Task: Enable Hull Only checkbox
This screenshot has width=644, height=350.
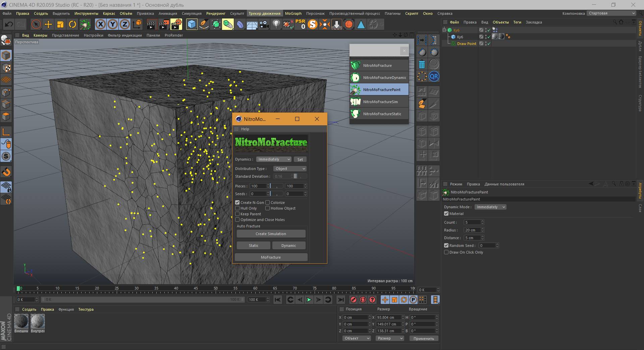Action: [237, 208]
